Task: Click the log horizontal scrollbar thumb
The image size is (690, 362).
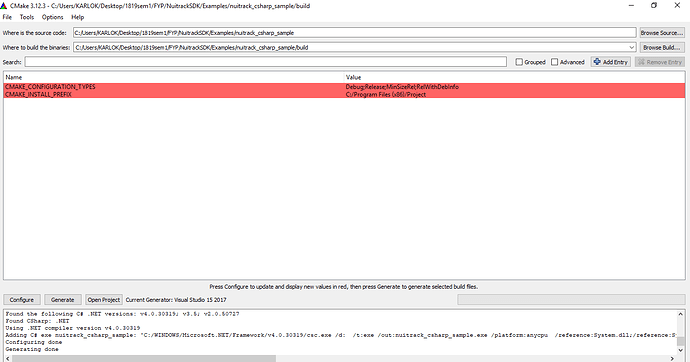Action: click(144, 358)
